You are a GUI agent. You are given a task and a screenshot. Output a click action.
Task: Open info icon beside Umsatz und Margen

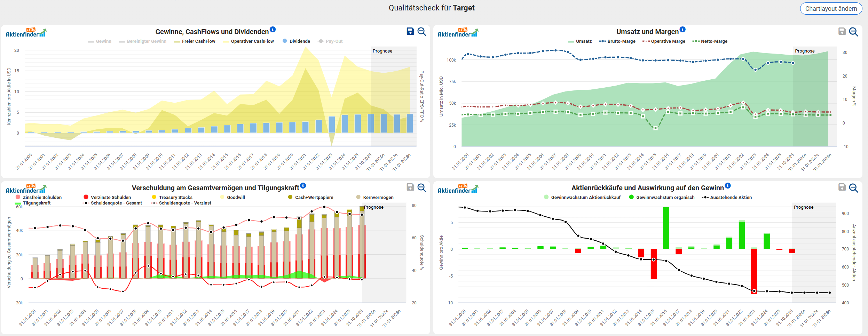(x=682, y=30)
